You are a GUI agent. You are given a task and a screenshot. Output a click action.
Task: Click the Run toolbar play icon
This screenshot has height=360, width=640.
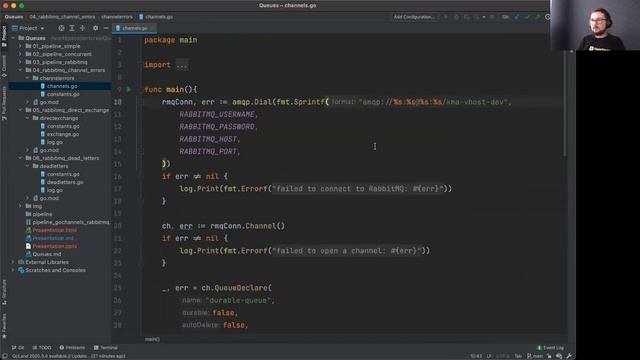[x=446, y=17]
